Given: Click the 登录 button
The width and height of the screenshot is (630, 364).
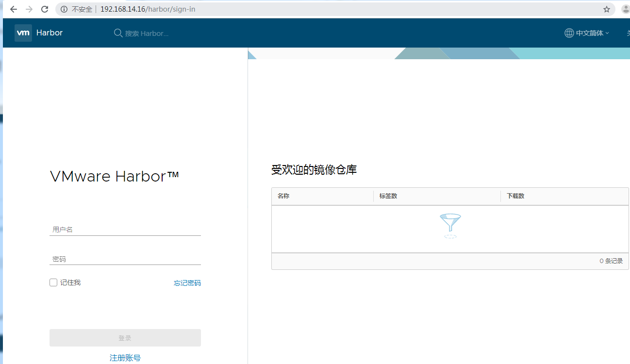Looking at the screenshot, I should click(125, 338).
